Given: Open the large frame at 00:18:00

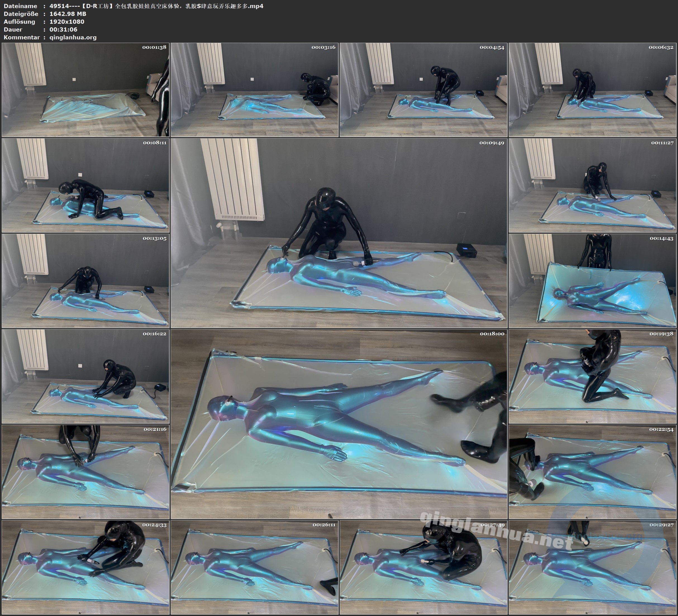Looking at the screenshot, I should [339, 424].
